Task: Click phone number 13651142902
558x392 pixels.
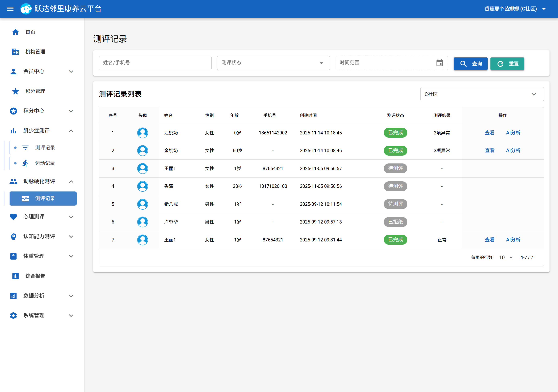Action: point(273,133)
